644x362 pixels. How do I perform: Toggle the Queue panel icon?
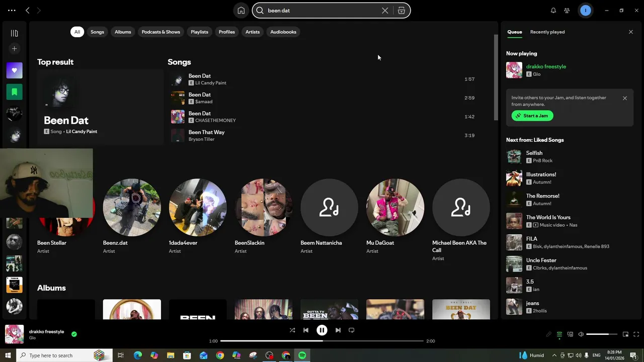tap(559, 334)
